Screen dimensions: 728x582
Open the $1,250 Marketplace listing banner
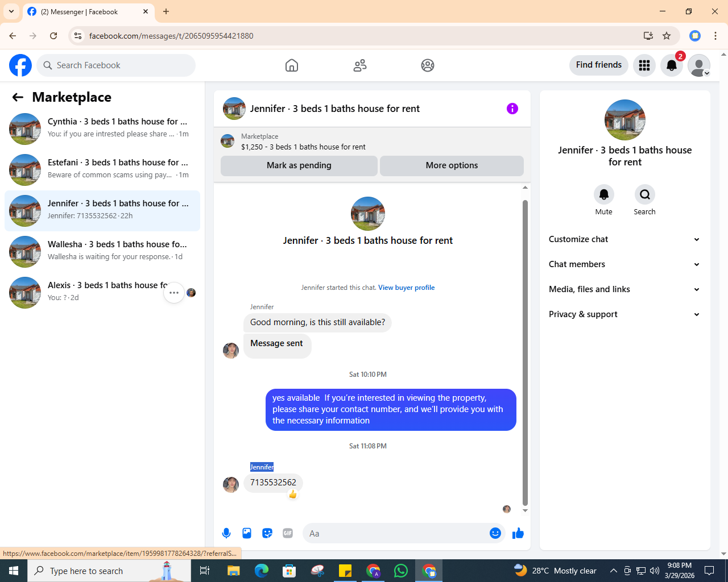tap(372, 142)
